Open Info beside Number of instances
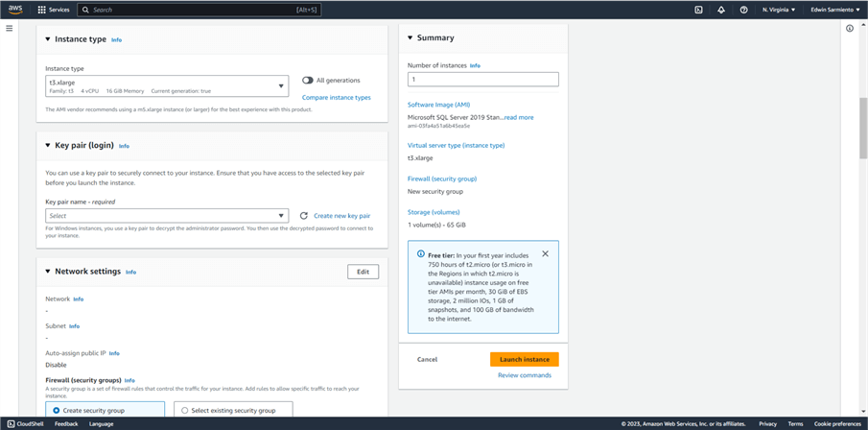This screenshot has height=430, width=868. tap(475, 65)
